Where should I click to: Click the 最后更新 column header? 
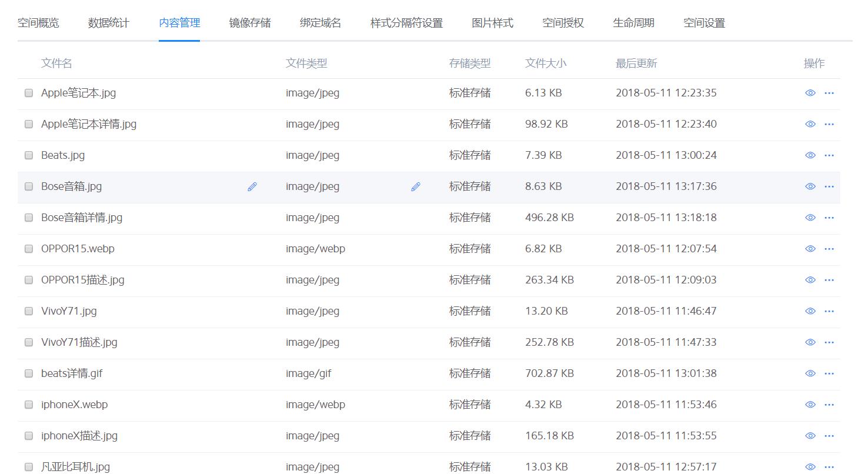point(636,64)
